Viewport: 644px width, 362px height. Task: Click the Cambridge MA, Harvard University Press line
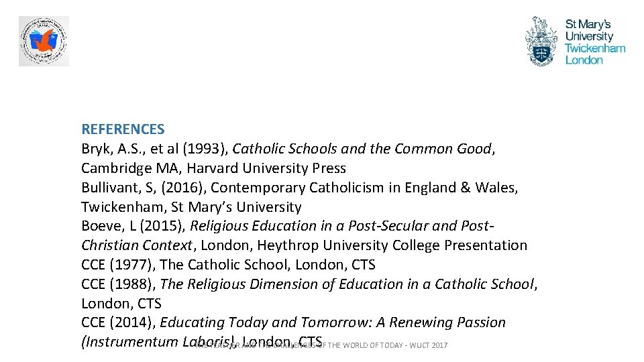click(213, 168)
